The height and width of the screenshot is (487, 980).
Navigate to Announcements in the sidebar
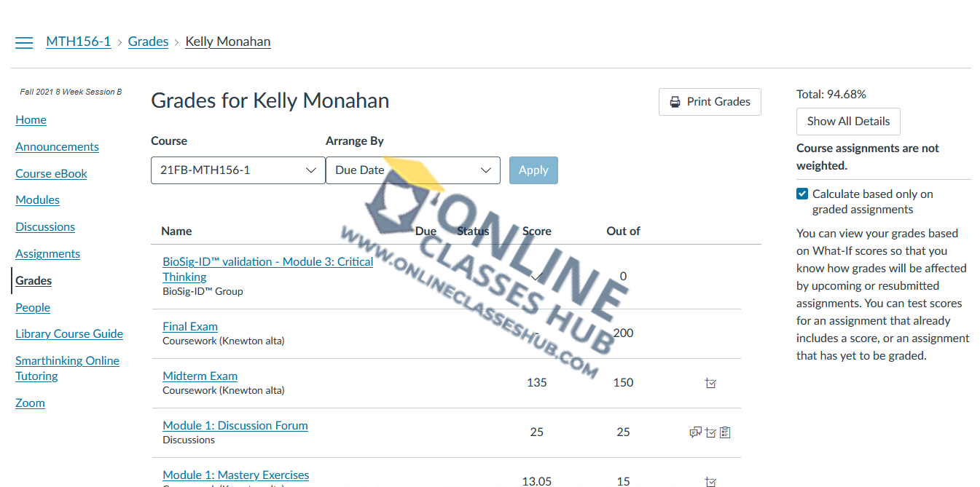(x=57, y=147)
